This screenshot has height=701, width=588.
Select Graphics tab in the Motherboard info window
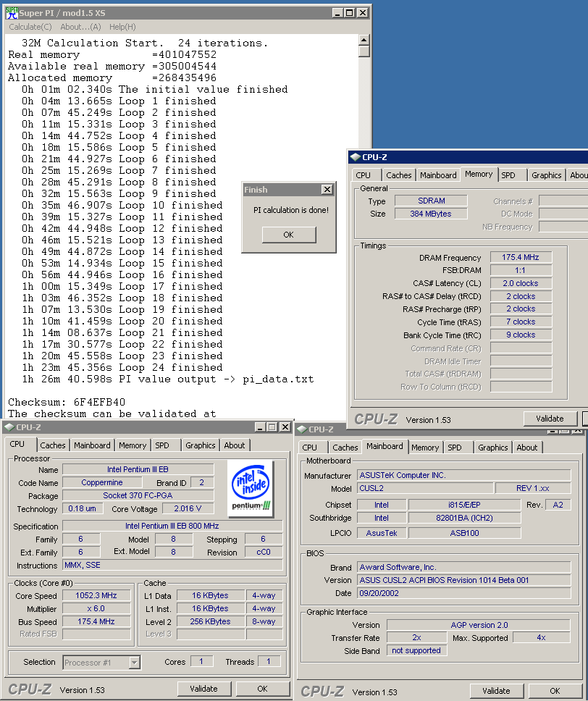point(492,448)
